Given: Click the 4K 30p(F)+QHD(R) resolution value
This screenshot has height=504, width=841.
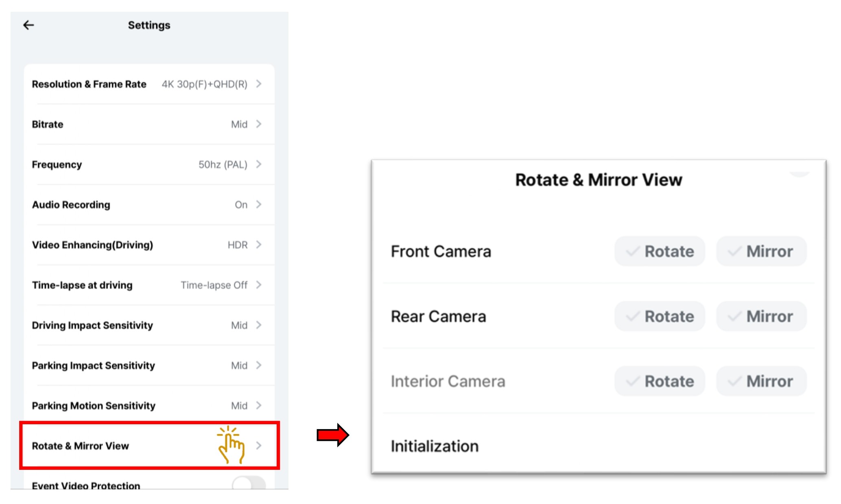Looking at the screenshot, I should pos(204,84).
